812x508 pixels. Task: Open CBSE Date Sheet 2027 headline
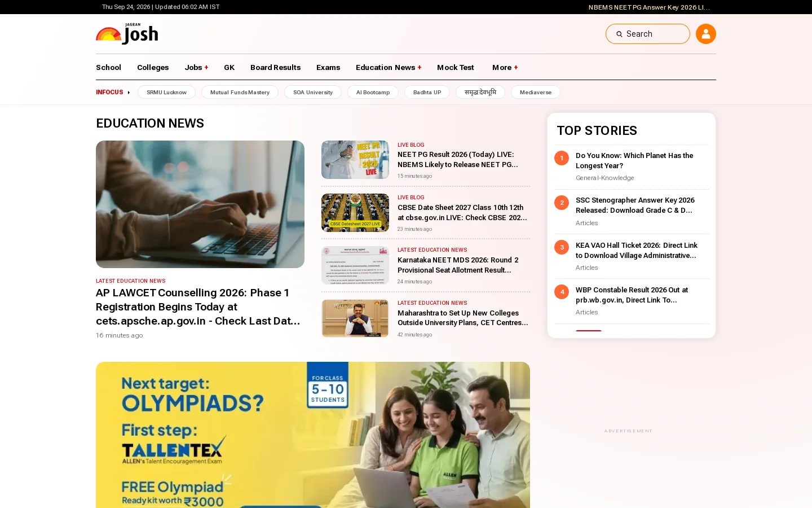click(x=462, y=212)
